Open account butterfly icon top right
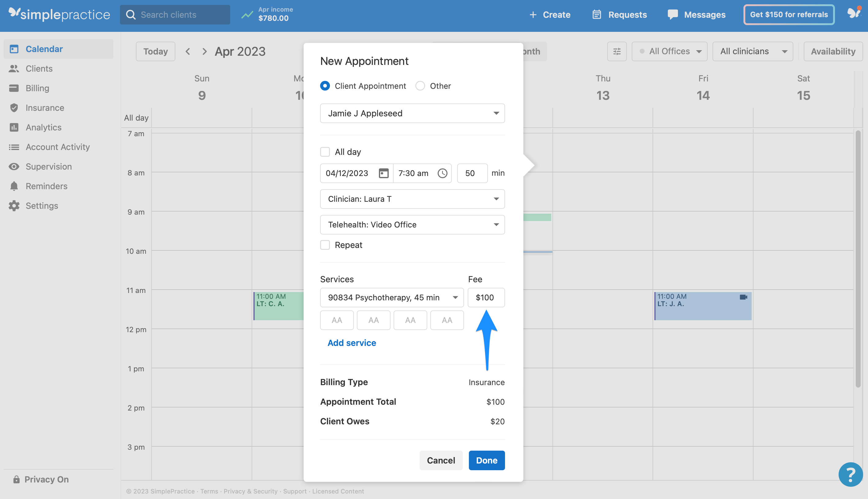Image resolution: width=868 pixels, height=499 pixels. 854,14
